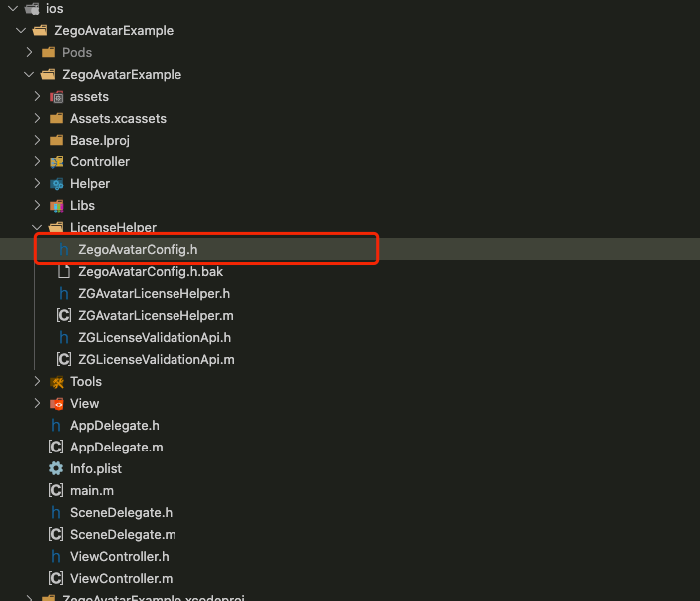Viewport: 700px width, 601px height.
Task: Open AppDelegate.m file
Action: pos(116,448)
